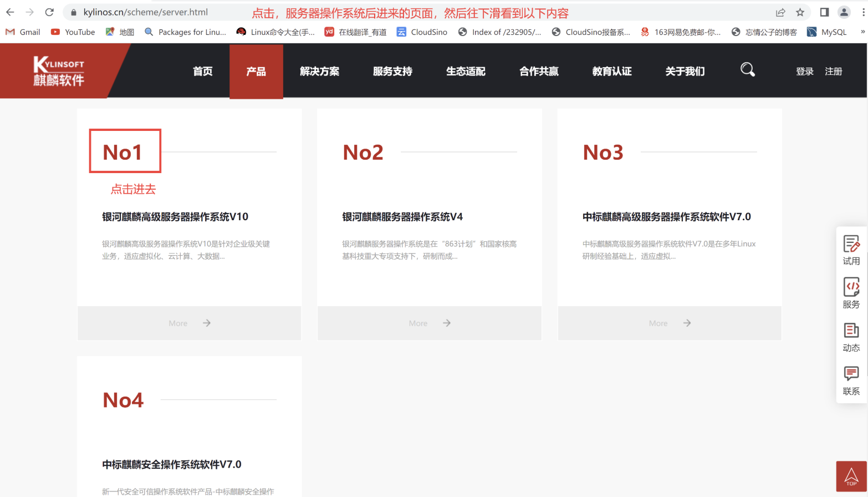Screen dimensions: 868x497
Task: Click the red TOP back-to-top button
Action: tap(851, 476)
